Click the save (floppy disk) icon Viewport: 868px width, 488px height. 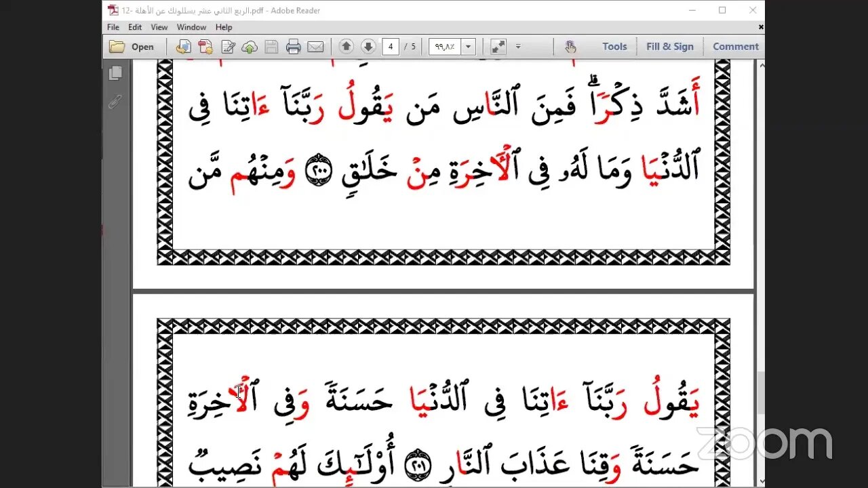point(271,47)
